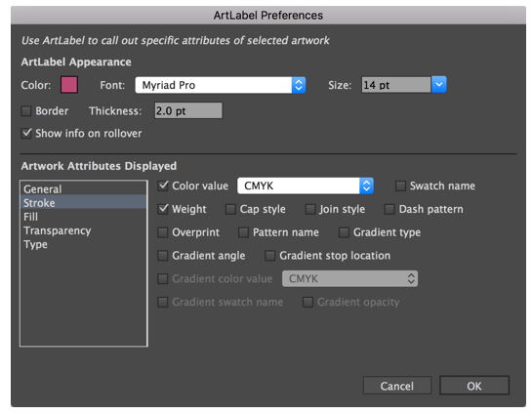This screenshot has width=532, height=414.
Task: Turn on the Overprint checkbox
Action: [x=163, y=232]
